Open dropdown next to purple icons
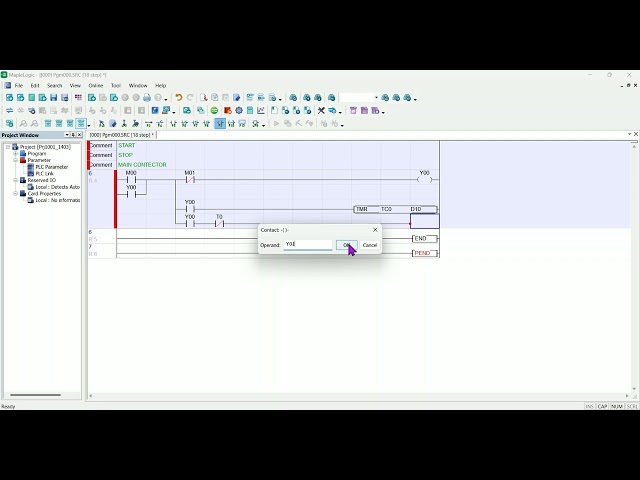This screenshot has width=640, height=480. click(383, 112)
